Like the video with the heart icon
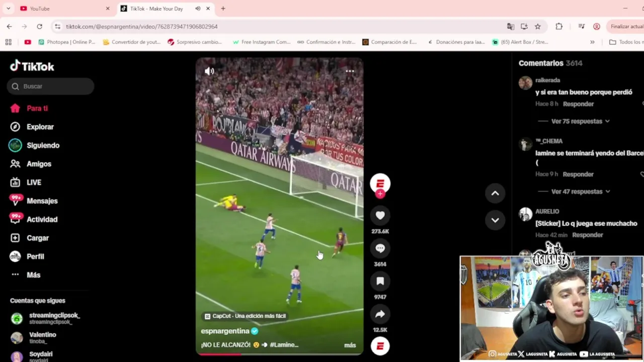644x362 pixels. click(x=380, y=216)
